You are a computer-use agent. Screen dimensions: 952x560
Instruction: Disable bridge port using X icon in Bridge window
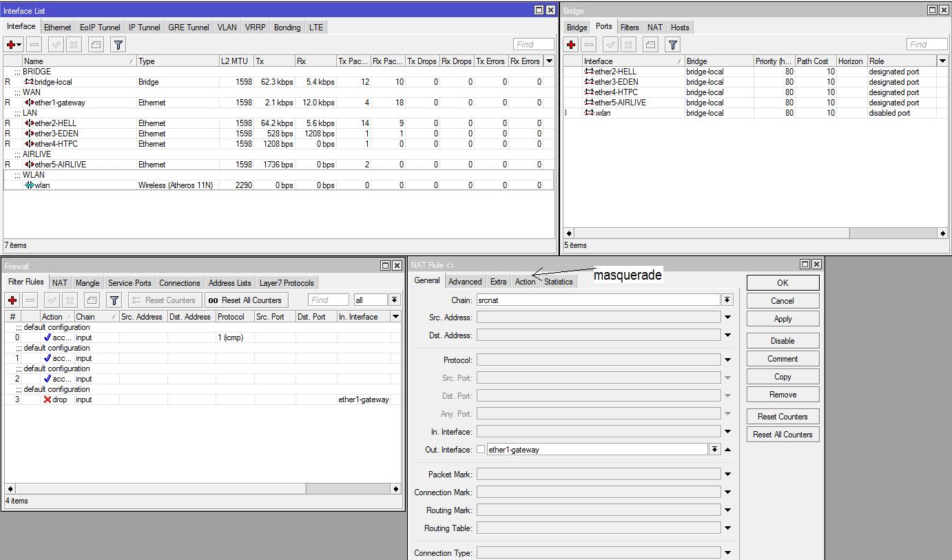pos(628,45)
